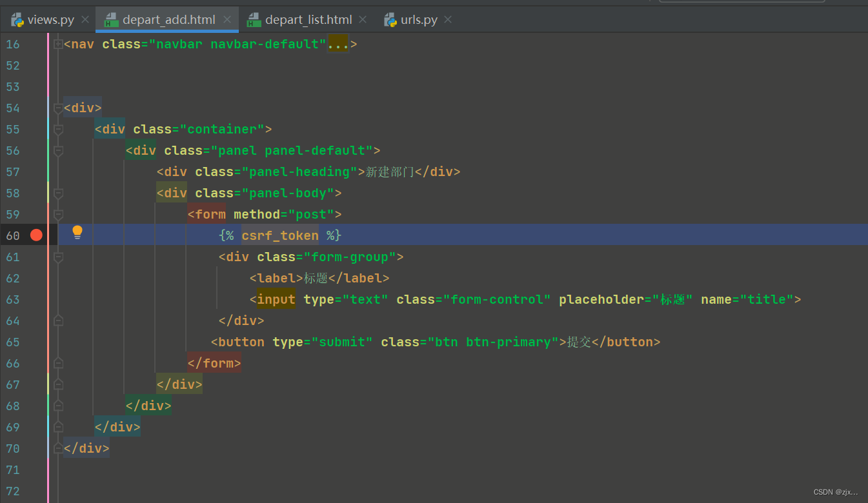Switch to the views.py tab
Screen dimensions: 868x503
pos(50,19)
